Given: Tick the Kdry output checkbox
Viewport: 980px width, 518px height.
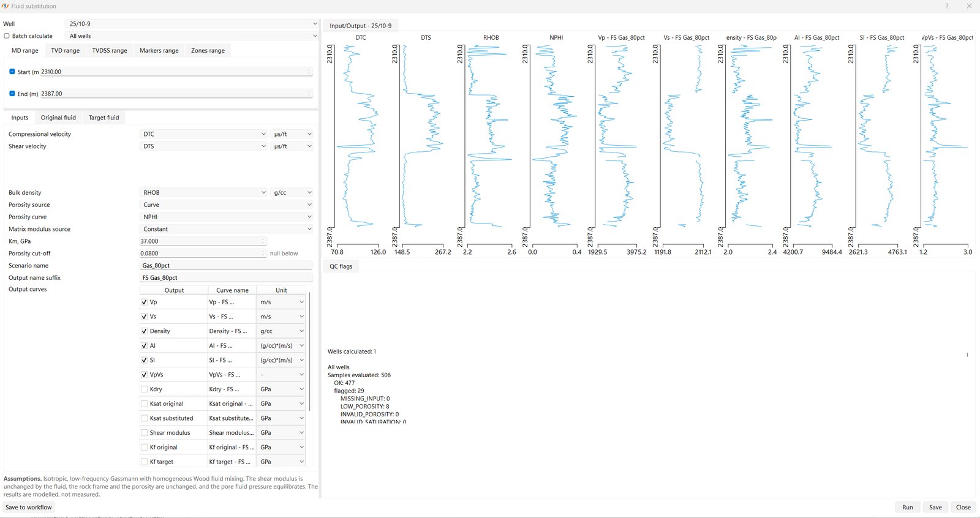Looking at the screenshot, I should pyautogui.click(x=145, y=389).
